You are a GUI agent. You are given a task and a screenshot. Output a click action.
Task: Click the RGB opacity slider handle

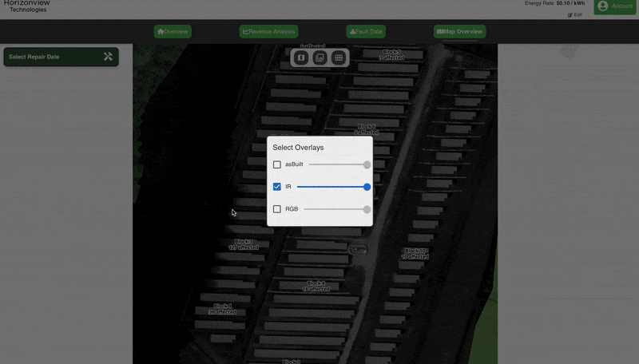tap(367, 209)
